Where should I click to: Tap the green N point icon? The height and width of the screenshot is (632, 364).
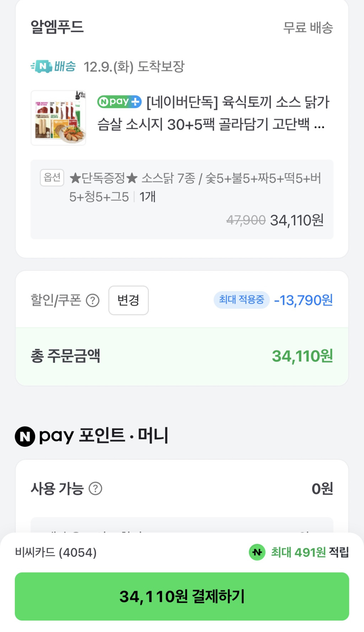click(257, 552)
